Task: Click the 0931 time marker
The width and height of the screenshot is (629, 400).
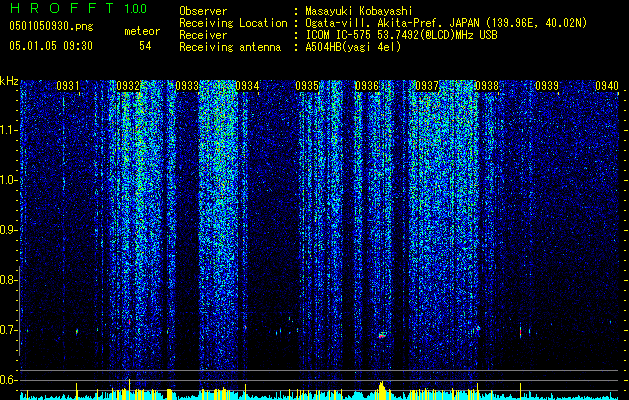Action: pyautogui.click(x=67, y=86)
